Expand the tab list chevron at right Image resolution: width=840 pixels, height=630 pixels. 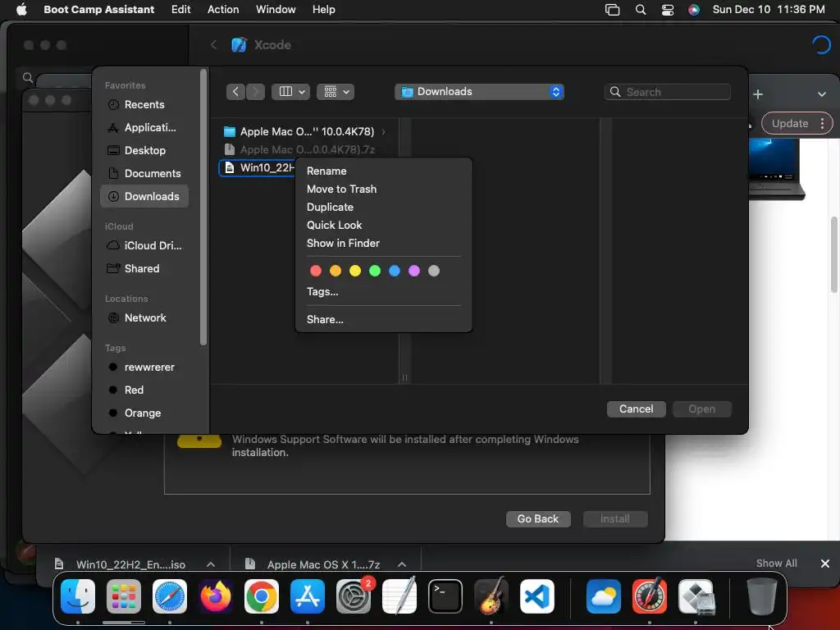(x=822, y=95)
